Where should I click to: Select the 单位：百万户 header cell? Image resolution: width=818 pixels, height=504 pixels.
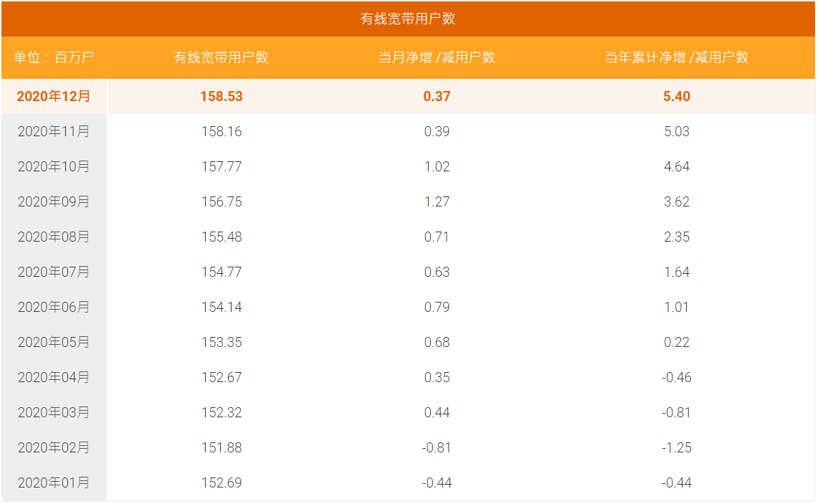click(54, 57)
